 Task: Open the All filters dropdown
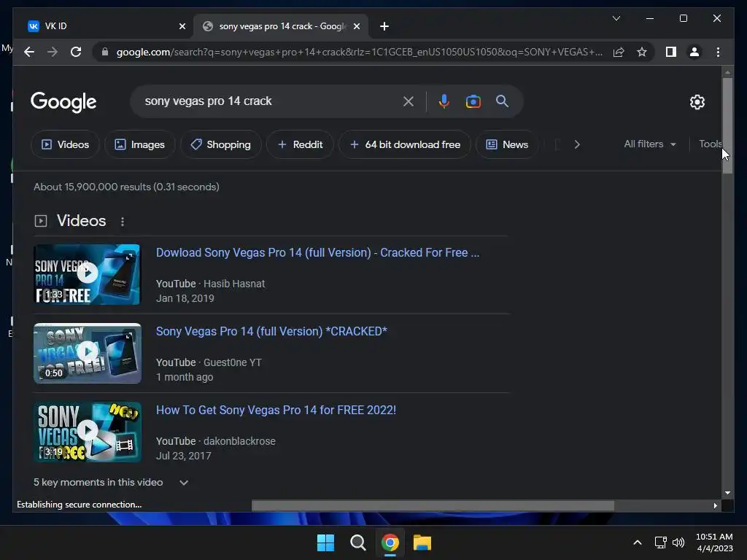click(650, 144)
